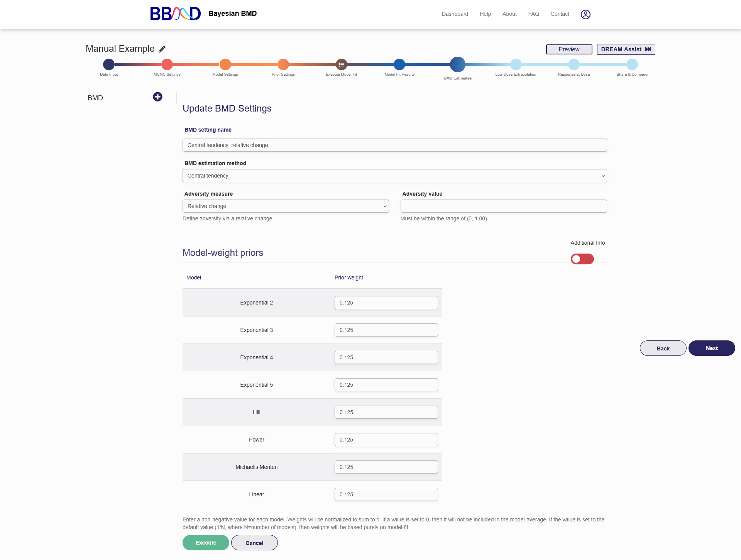Click the plus icon to add BMD
The height and width of the screenshot is (560, 741).
[157, 97]
